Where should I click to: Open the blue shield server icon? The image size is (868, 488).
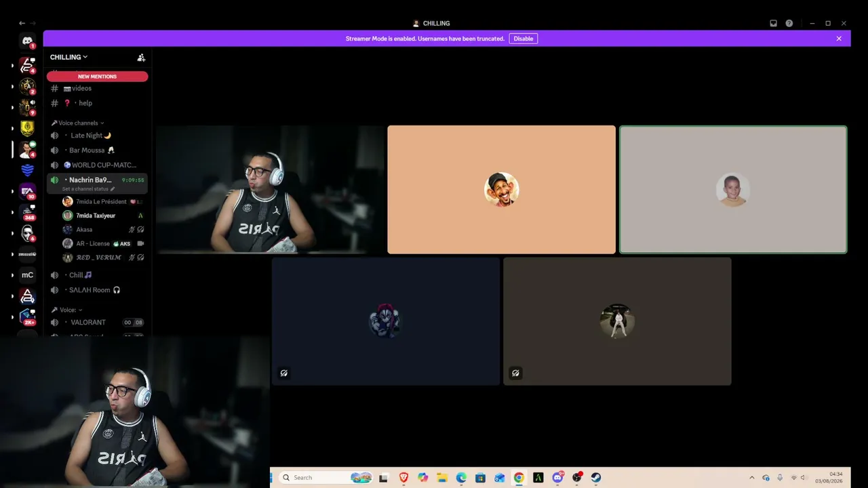click(27, 169)
